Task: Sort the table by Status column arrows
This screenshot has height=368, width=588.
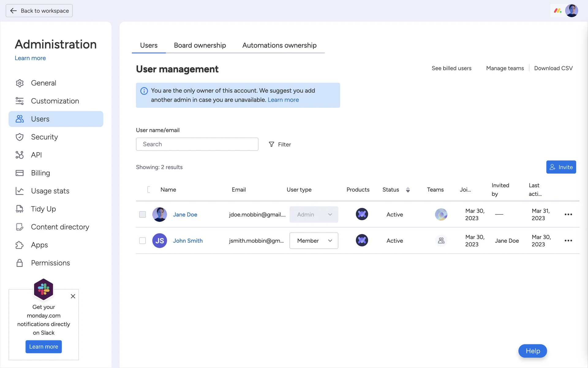Action: pos(408,190)
